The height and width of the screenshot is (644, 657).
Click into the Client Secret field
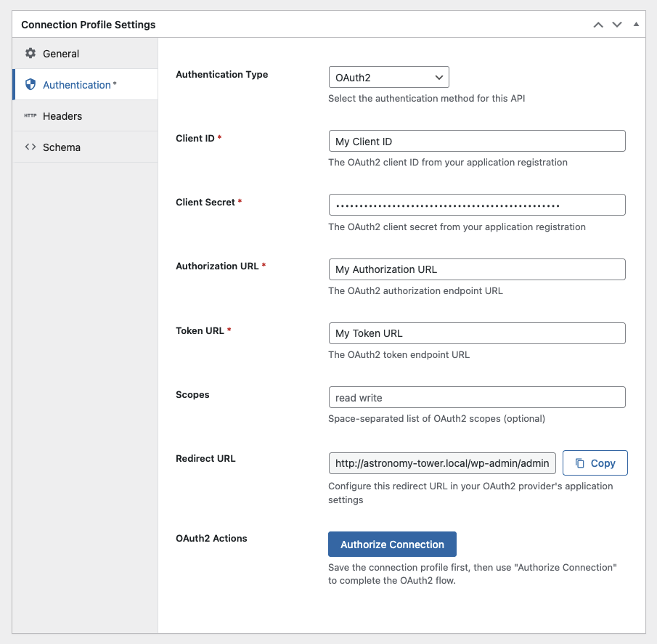[x=477, y=205]
